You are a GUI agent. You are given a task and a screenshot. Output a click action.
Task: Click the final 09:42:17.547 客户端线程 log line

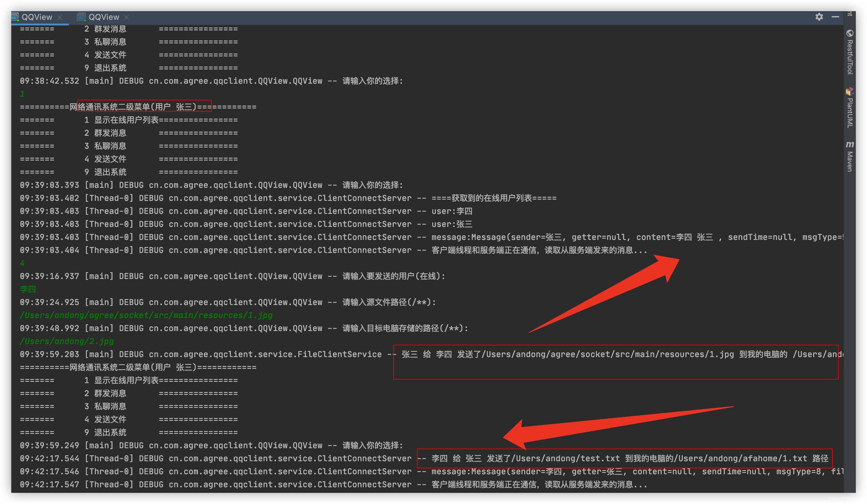[333, 485]
